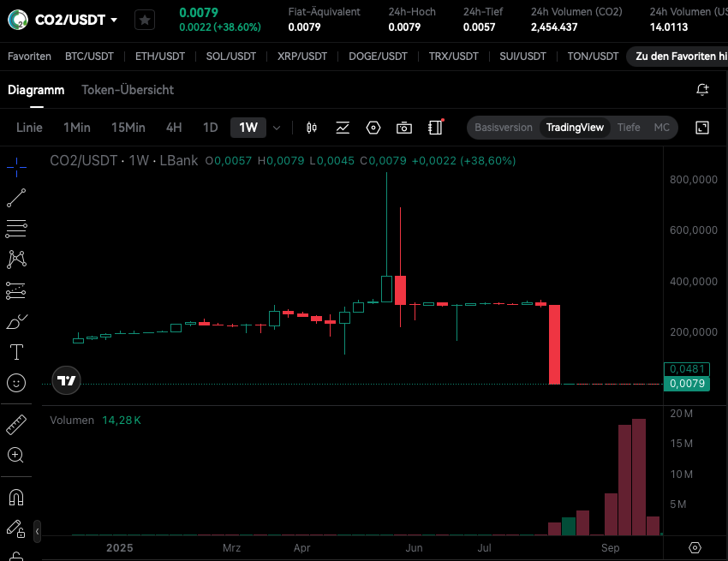This screenshot has width=728, height=561.
Task: Open the Diagramm tab
Action: [36, 90]
